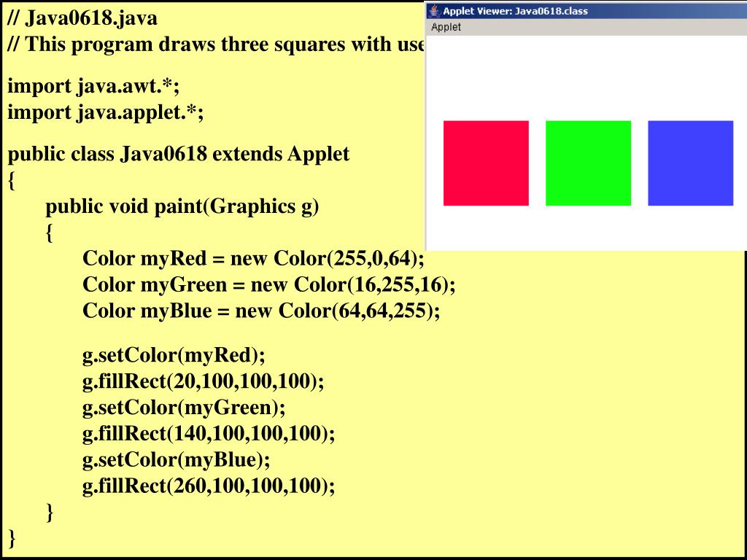Click the 'g.setColor(myGreen);' line
The width and height of the screenshot is (747, 560).
(x=184, y=408)
